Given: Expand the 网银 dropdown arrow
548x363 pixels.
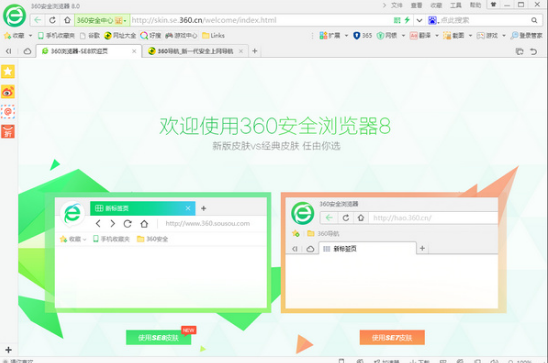Looking at the screenshot, I should (x=403, y=36).
